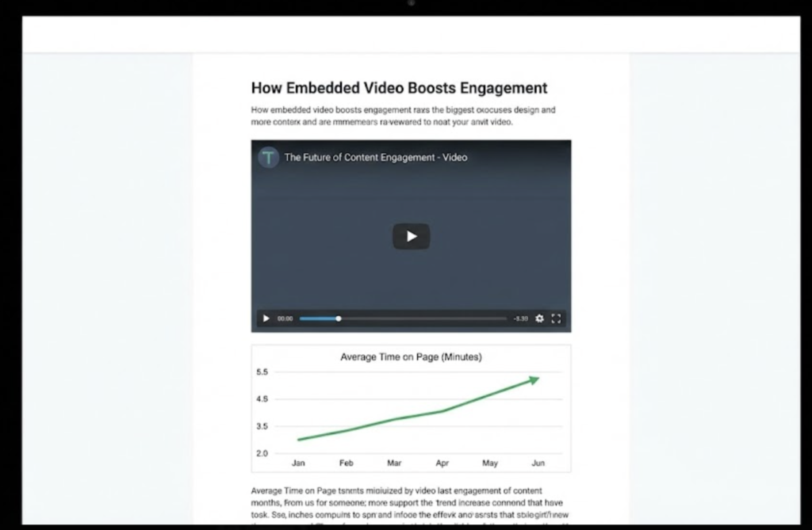Viewport: 812px width, 530px height.
Task: Click the 'Jun' label on the chart axis
Action: coord(538,463)
